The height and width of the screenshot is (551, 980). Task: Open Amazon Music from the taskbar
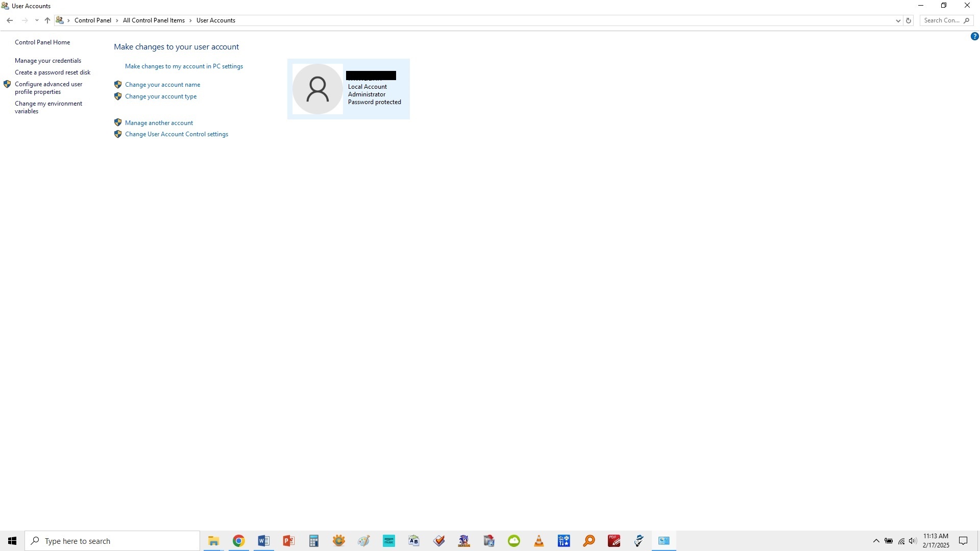click(x=389, y=540)
